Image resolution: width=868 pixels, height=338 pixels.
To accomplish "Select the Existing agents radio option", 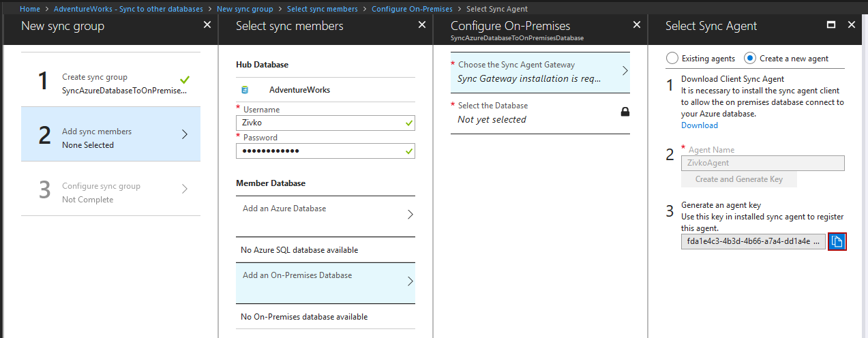I will [672, 59].
